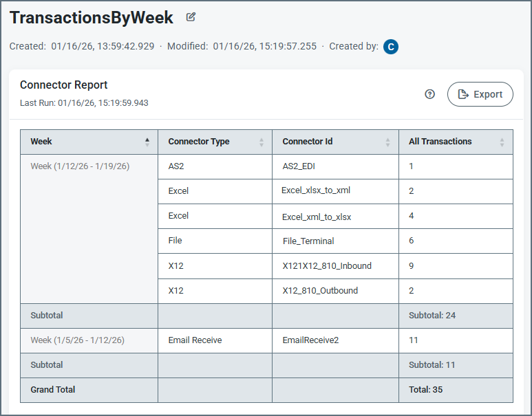Select the File_Terminal connector cell
This screenshot has height=416, width=532.
(308, 241)
